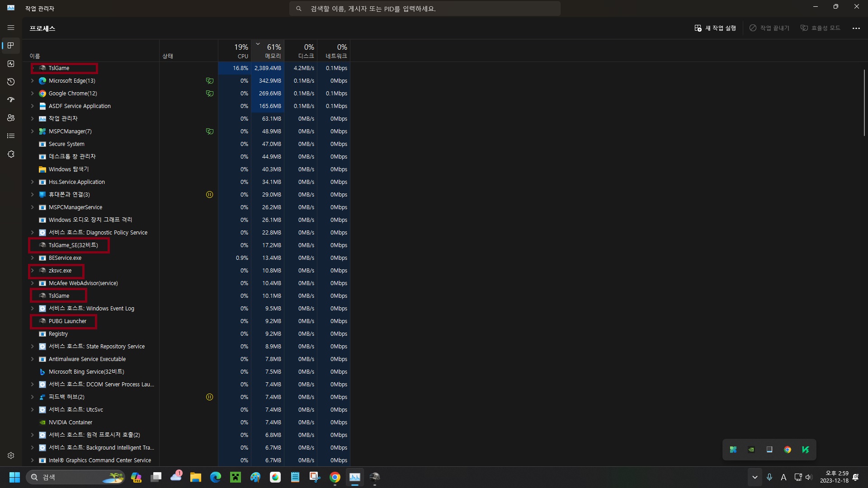Open the Services puzzle-piece sidebar icon
Screen dimensions: 868x488
[x=11, y=154]
